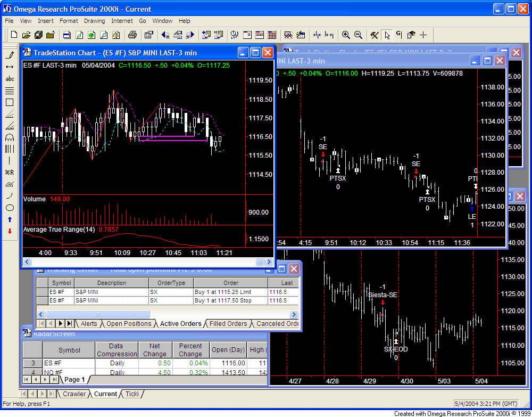
Task: Click the Symbol column header in Tracking Center
Action: tap(61, 283)
